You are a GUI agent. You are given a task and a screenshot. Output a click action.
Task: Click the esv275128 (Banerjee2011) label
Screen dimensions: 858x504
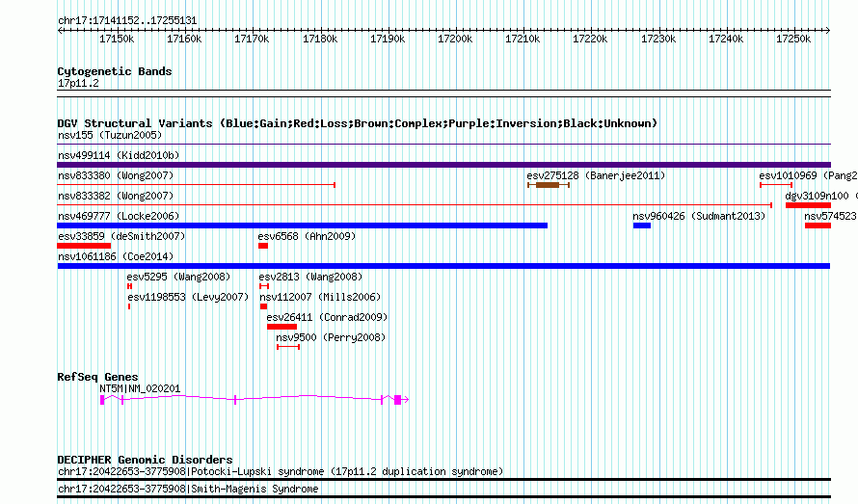[x=596, y=175]
